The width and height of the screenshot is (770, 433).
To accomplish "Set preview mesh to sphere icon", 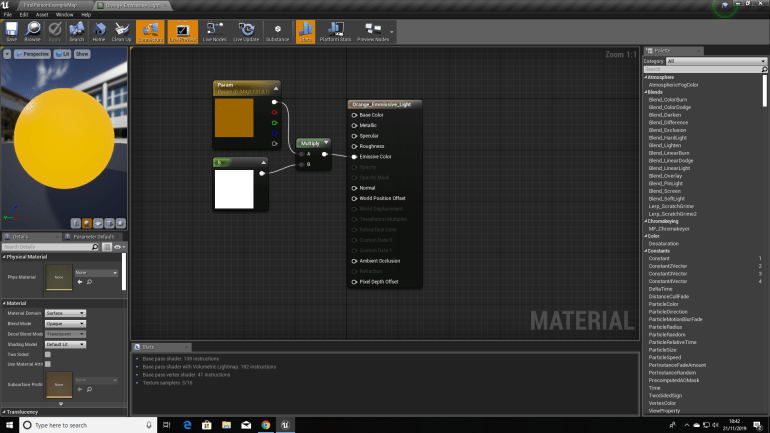I will coord(87,223).
